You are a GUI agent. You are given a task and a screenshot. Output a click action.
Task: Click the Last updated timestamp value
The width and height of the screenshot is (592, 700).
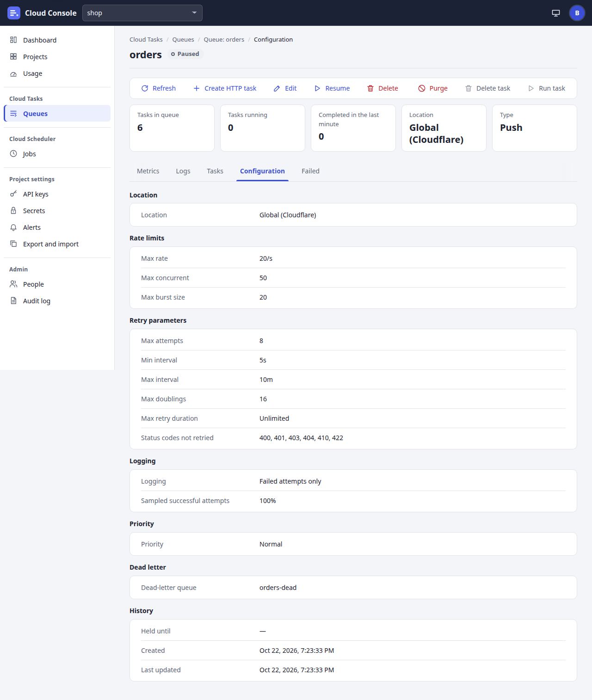(296, 670)
